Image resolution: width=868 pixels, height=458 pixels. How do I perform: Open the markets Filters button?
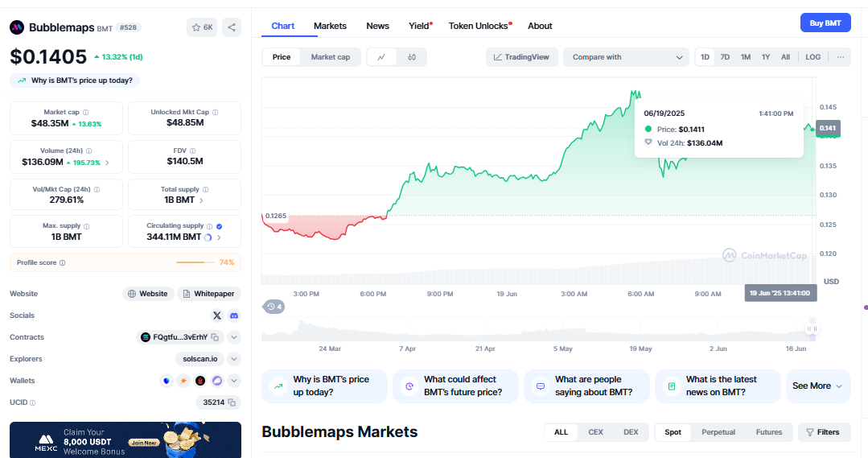tap(824, 432)
